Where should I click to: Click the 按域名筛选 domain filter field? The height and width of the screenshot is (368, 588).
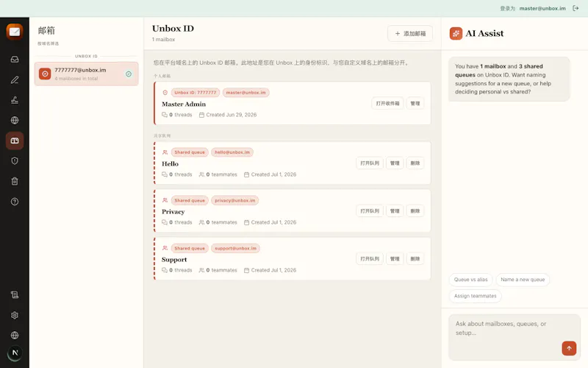(48, 43)
